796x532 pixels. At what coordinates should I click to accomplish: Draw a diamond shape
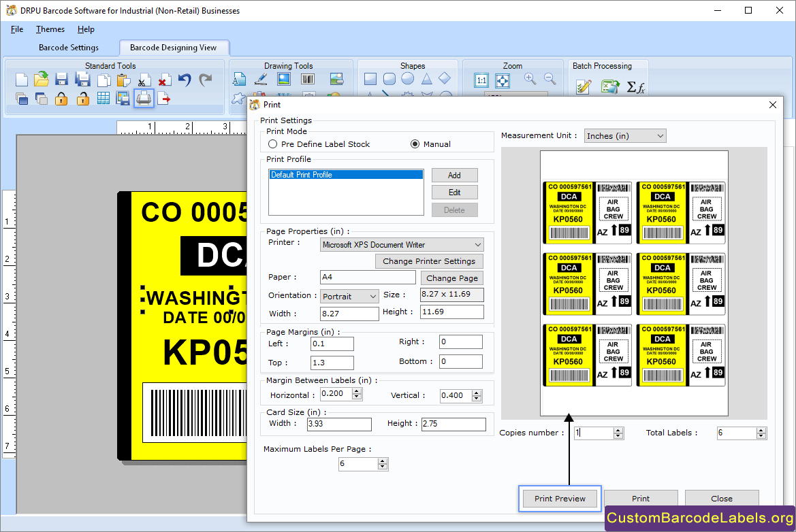(445, 78)
